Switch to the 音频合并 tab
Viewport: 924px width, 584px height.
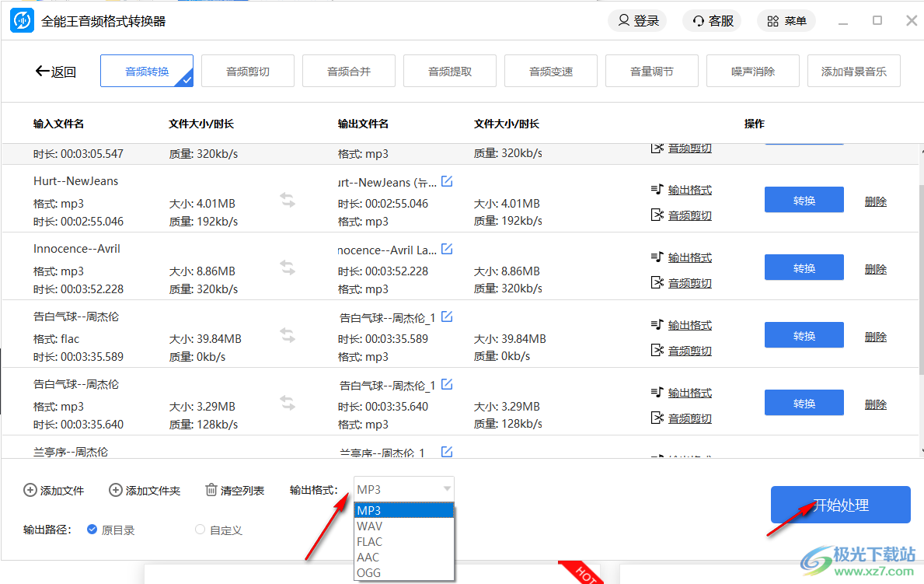(348, 70)
